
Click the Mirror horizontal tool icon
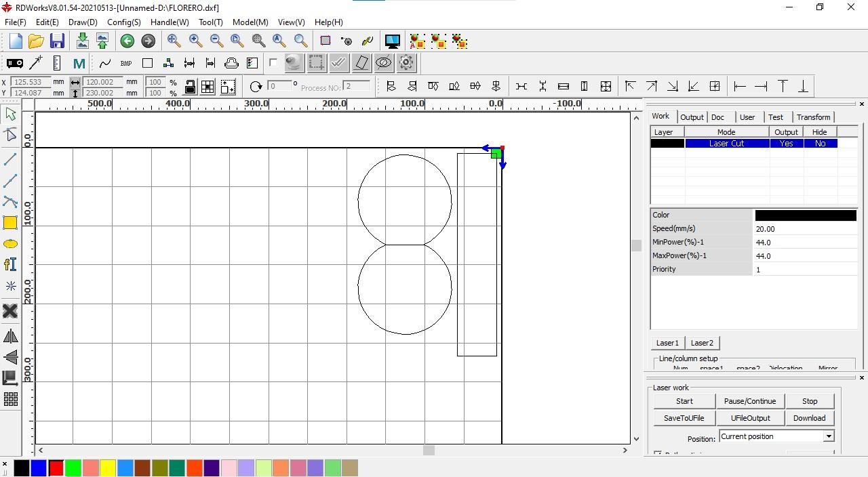click(10, 336)
